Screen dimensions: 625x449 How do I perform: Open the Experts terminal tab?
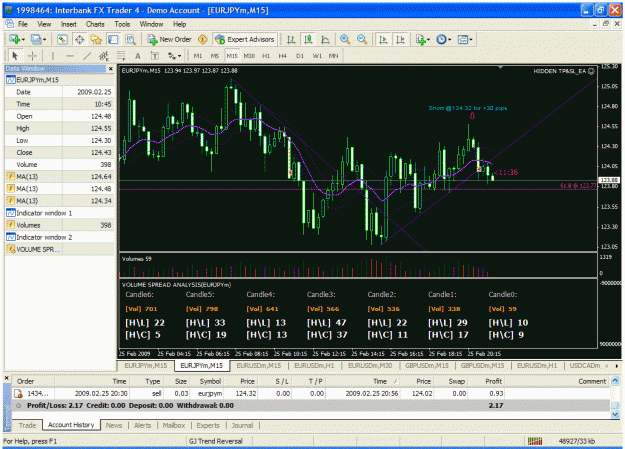(x=208, y=425)
